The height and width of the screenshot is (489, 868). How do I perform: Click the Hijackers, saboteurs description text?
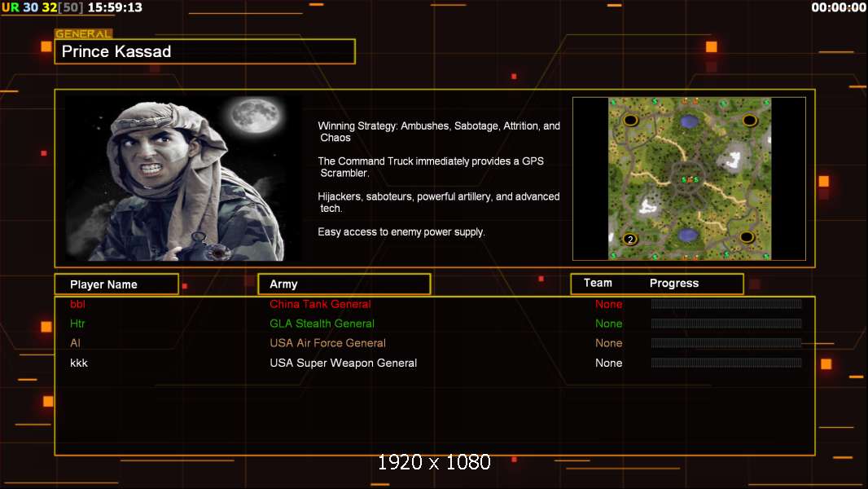(x=439, y=202)
